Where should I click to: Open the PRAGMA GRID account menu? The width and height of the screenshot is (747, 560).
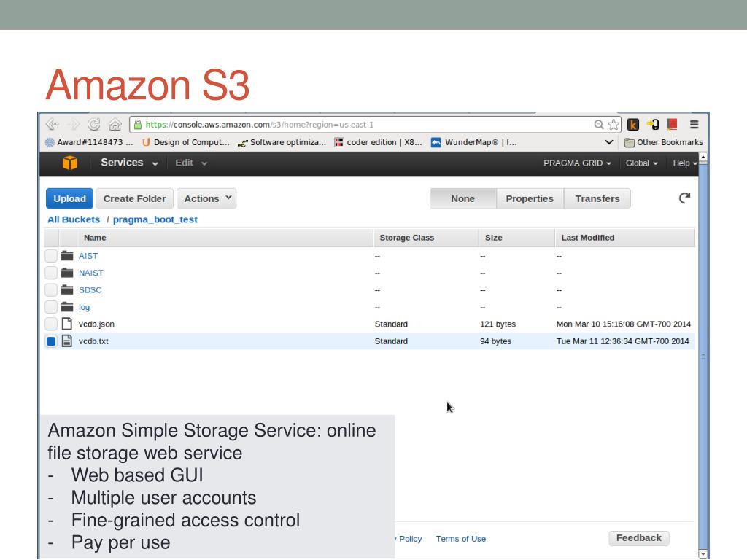click(577, 163)
